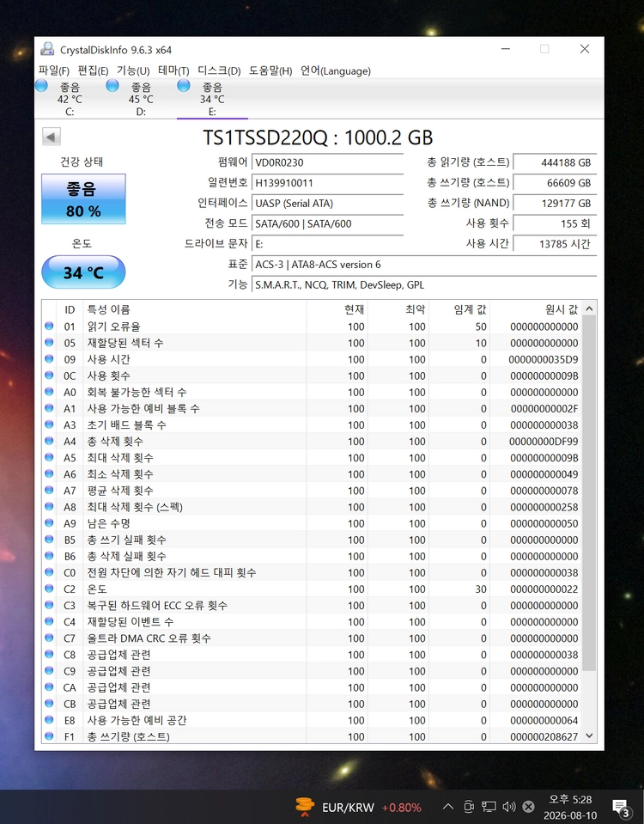The width and height of the screenshot is (644, 824).
Task: Click the power-on count value 155 회
Action: click(555, 224)
